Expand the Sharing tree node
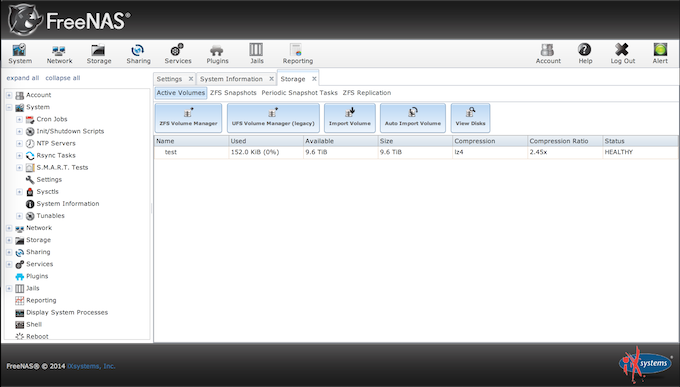 [x=9, y=252]
